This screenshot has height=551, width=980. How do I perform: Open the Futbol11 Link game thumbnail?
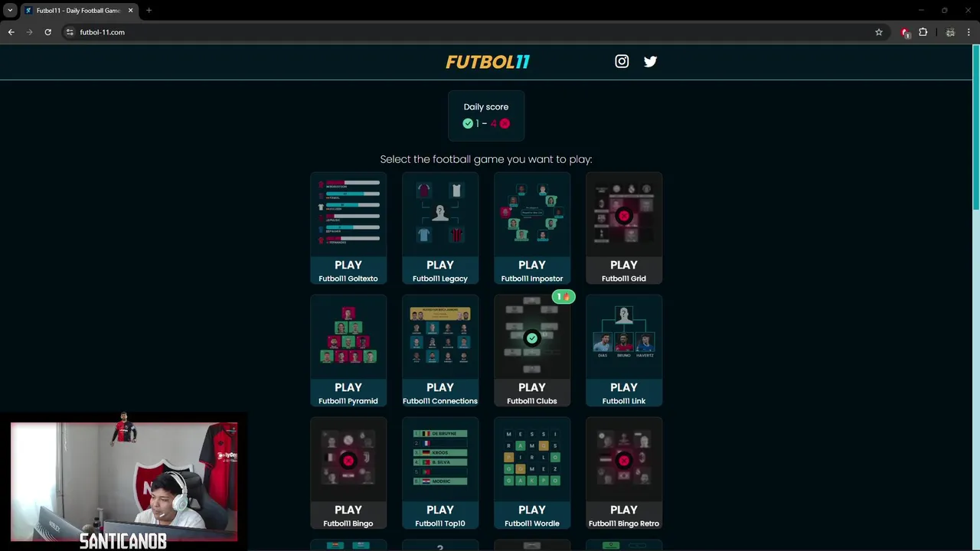pyautogui.click(x=624, y=336)
